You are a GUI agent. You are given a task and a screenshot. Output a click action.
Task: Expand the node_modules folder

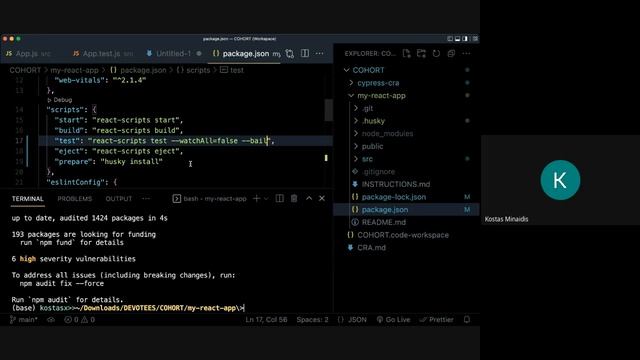click(x=387, y=133)
